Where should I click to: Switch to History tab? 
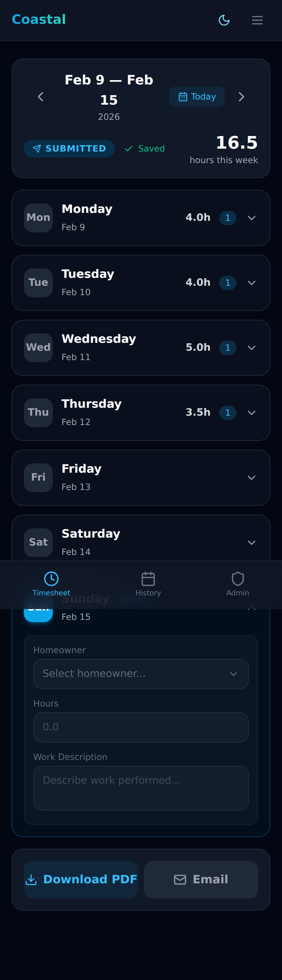tap(148, 584)
